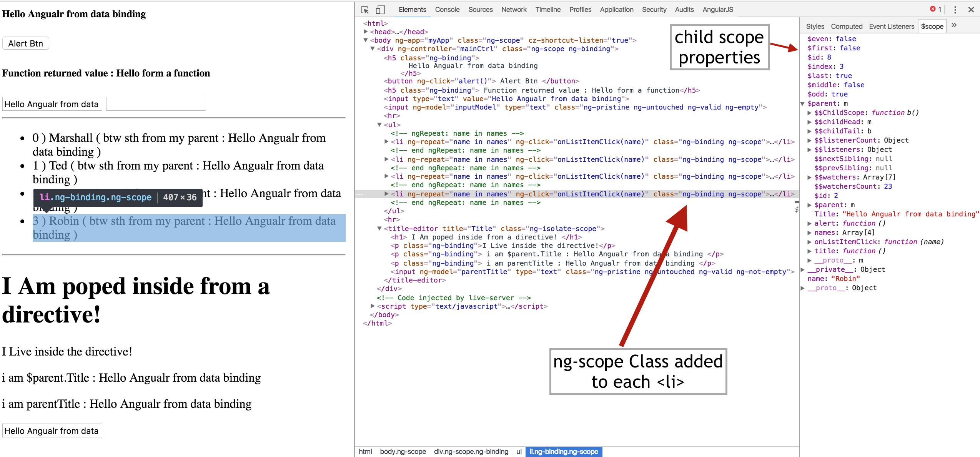Open the Security tab
Screen dimensions: 980x457
[654, 10]
